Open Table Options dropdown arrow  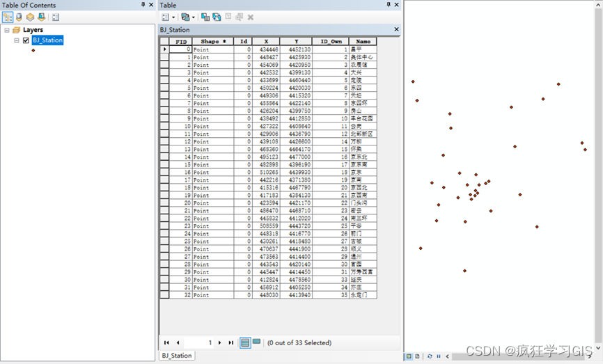pyautogui.click(x=173, y=17)
